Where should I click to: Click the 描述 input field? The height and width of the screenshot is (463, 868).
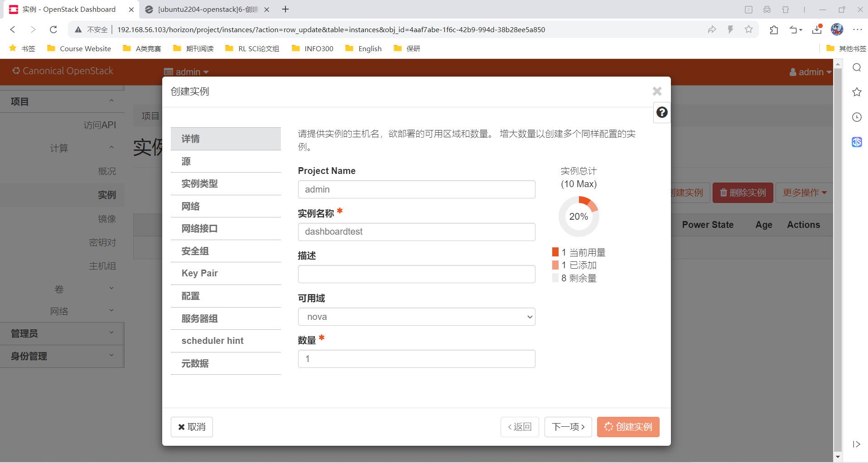point(416,274)
